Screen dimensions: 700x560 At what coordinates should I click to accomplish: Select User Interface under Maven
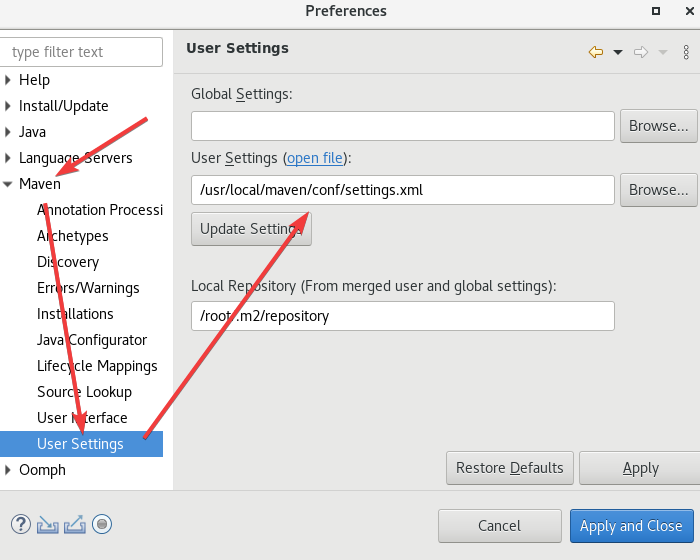82,418
